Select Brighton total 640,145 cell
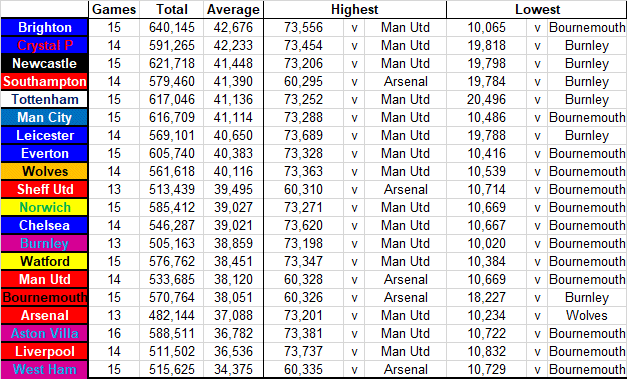Image resolution: width=627 pixels, height=379 pixels. click(172, 28)
